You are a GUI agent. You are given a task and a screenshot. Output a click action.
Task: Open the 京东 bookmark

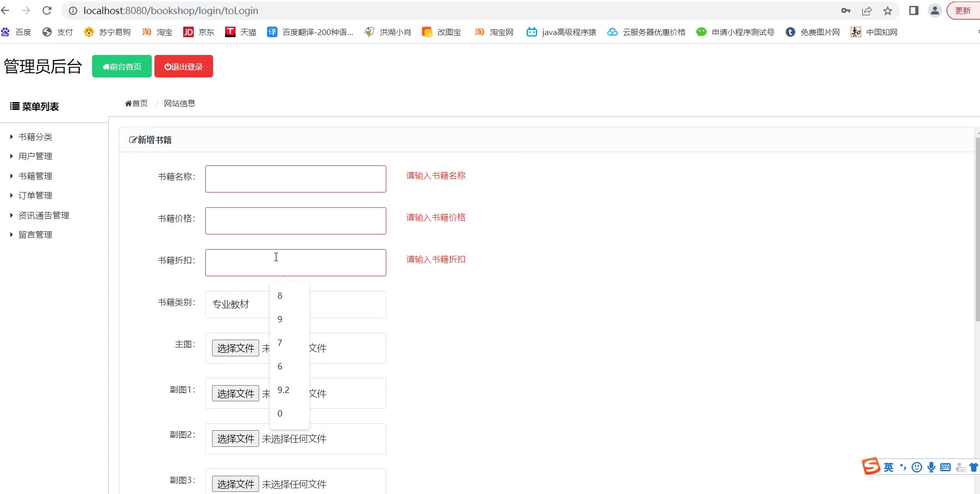[199, 32]
